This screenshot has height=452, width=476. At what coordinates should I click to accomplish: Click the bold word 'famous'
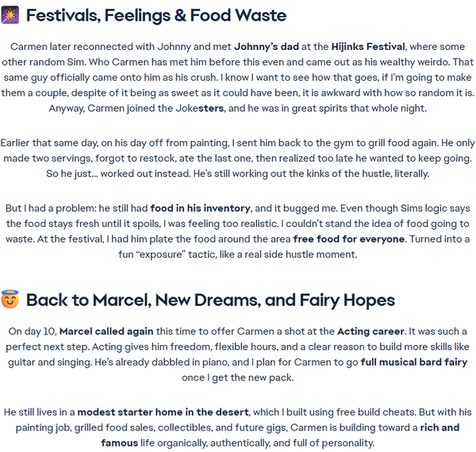coord(120,443)
